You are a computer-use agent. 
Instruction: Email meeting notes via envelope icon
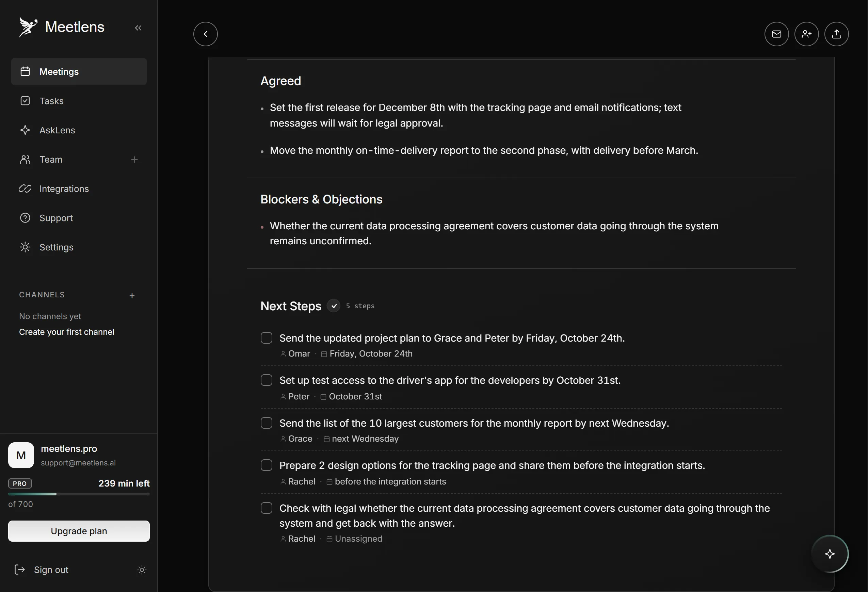click(776, 34)
